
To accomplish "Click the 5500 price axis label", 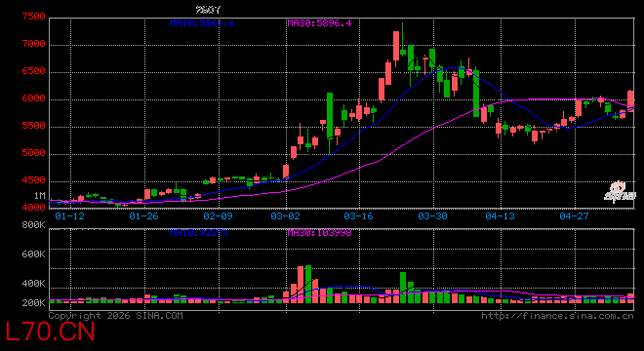I will click(34, 126).
